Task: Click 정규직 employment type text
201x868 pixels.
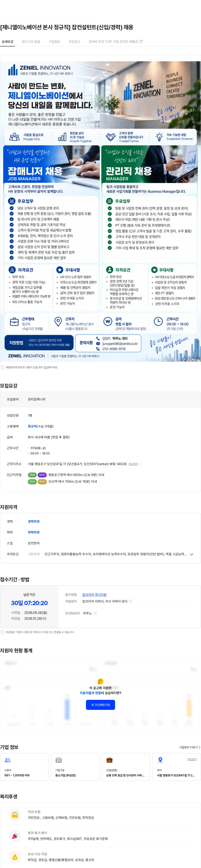Action: [x=32, y=426]
